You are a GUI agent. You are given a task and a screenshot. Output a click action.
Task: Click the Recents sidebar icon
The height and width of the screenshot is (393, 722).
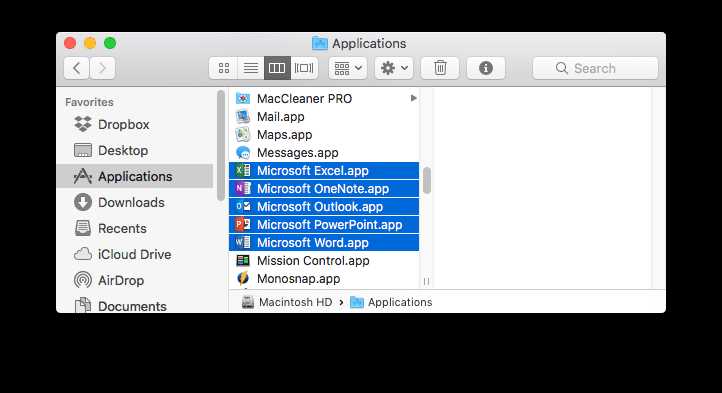click(83, 228)
